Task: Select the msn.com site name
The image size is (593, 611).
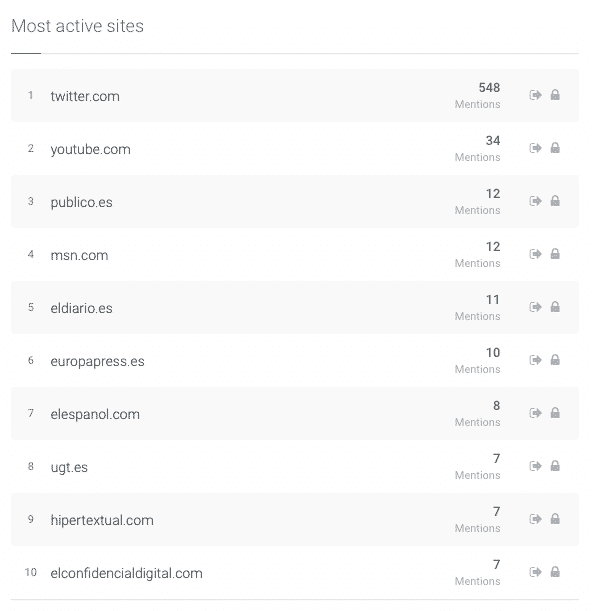Action: 79,255
